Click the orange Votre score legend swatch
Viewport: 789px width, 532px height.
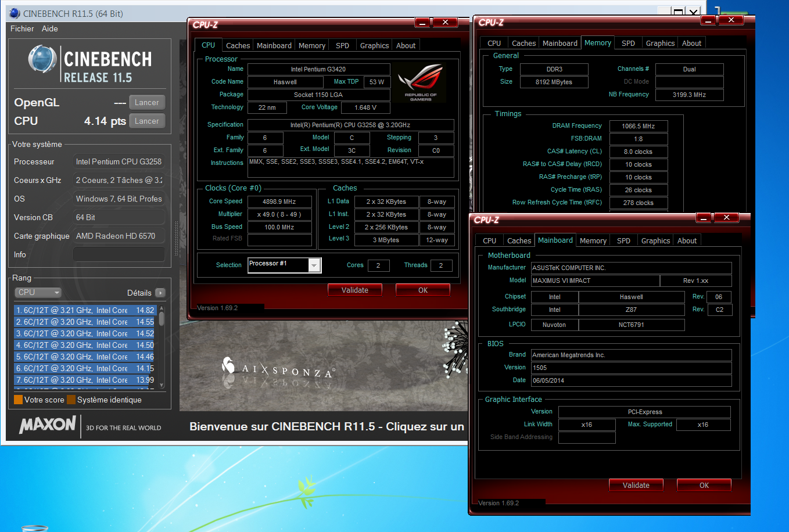point(18,400)
